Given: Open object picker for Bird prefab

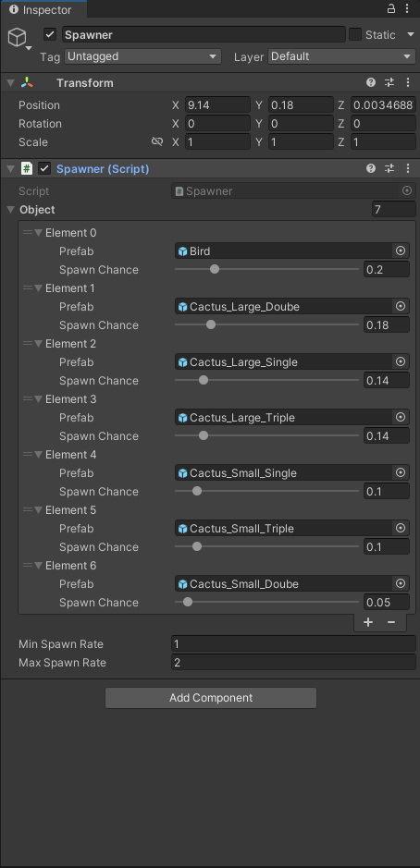Looking at the screenshot, I should click(401, 251).
